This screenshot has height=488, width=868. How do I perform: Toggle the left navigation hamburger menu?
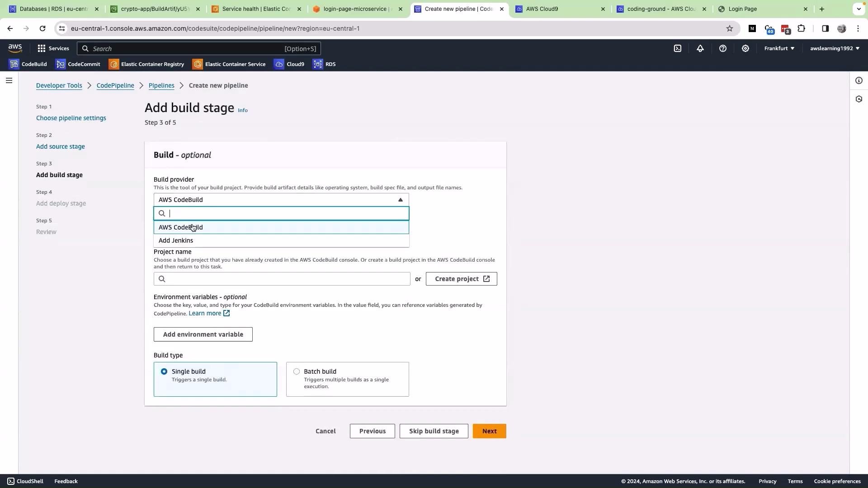pyautogui.click(x=9, y=81)
